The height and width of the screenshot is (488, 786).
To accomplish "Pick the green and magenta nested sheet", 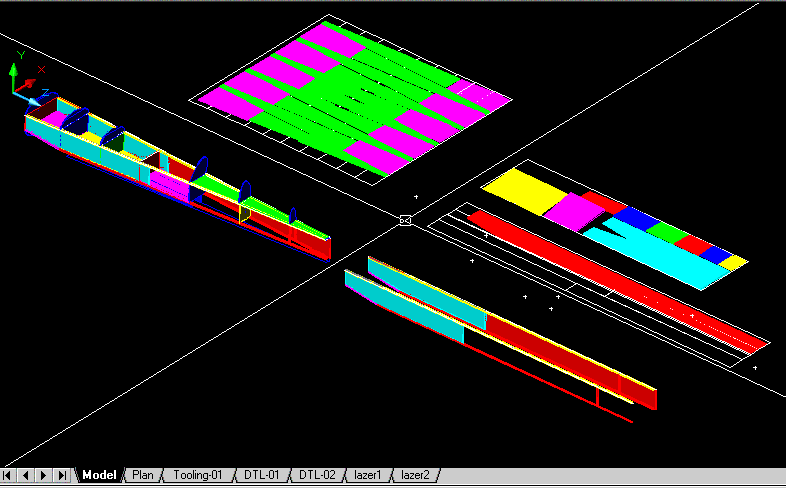I will [x=352, y=102].
